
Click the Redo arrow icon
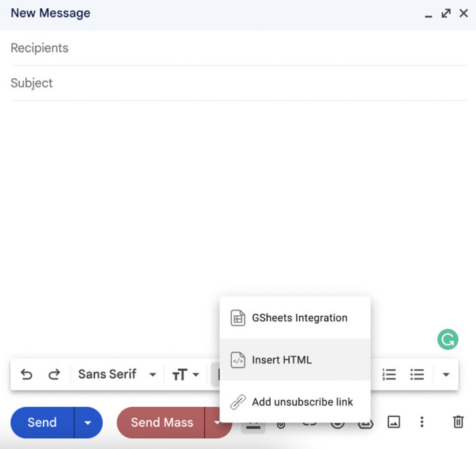coord(54,374)
